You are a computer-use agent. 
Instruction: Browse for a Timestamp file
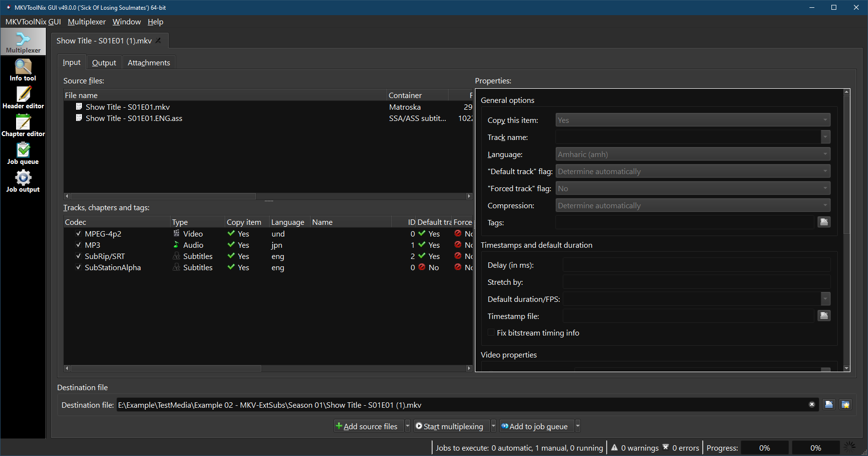[x=824, y=316]
